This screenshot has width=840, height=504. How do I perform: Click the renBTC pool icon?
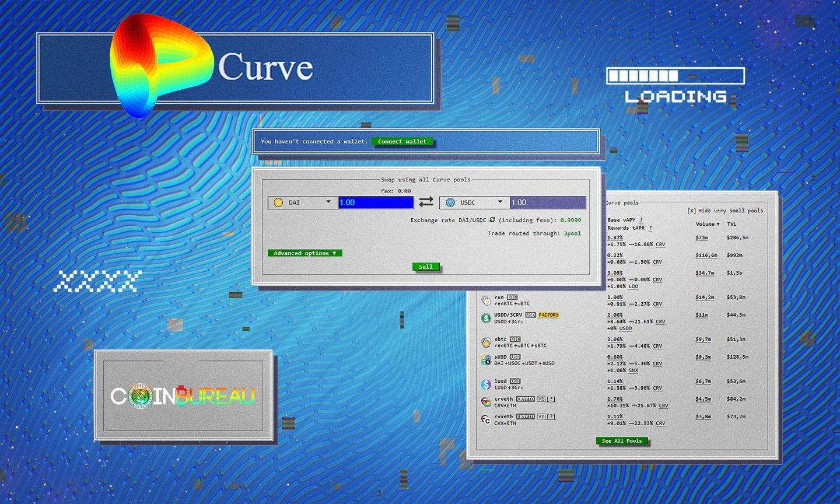point(486,300)
